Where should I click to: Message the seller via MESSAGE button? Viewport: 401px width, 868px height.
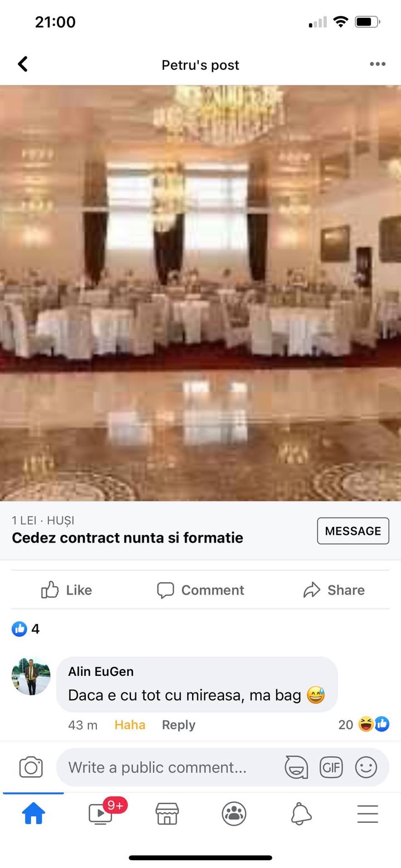(353, 531)
